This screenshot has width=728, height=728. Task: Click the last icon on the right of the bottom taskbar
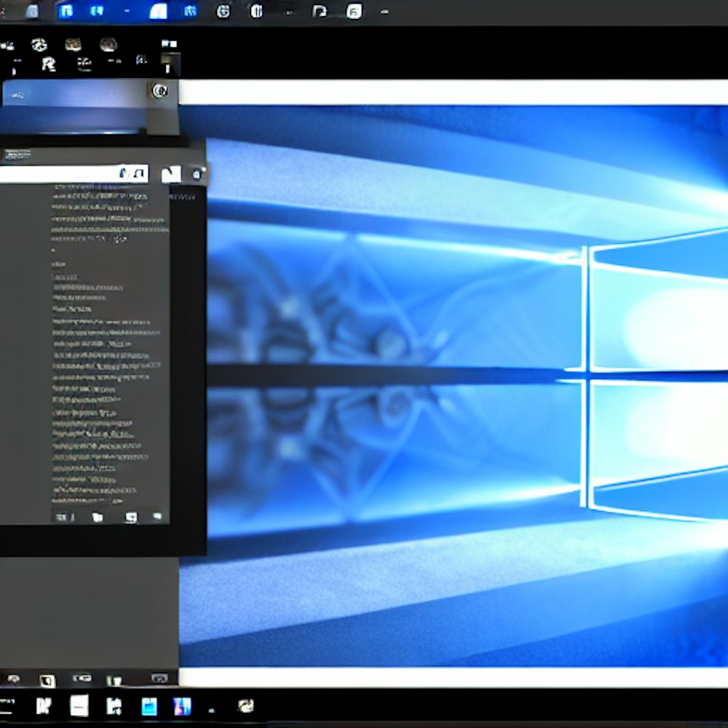(246, 705)
